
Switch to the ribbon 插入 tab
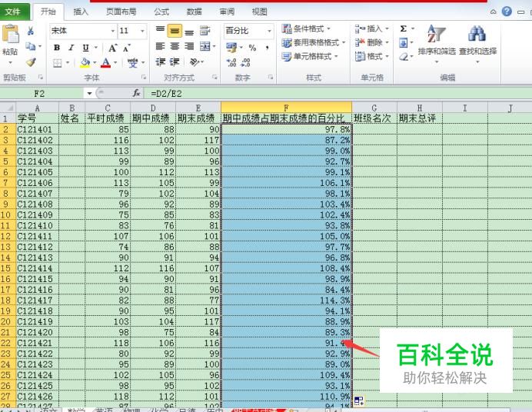point(81,12)
